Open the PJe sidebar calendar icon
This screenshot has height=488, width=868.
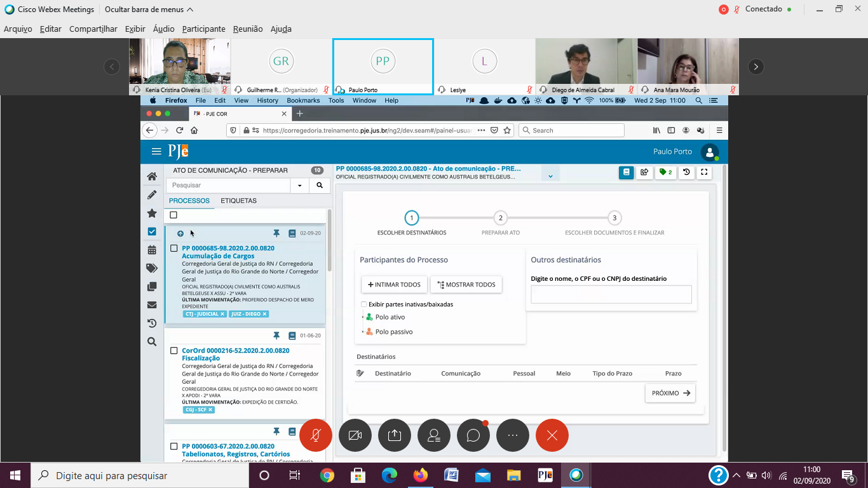tap(152, 250)
